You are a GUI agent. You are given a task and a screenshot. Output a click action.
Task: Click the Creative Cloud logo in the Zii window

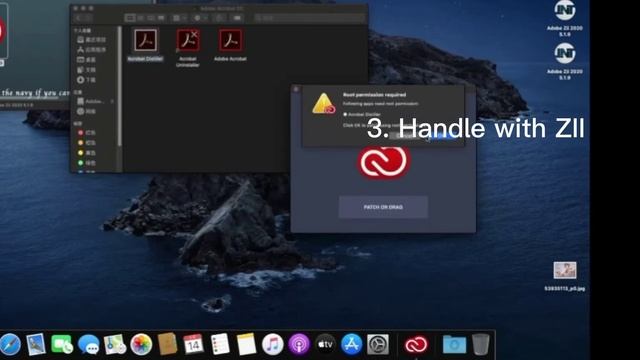(x=384, y=162)
